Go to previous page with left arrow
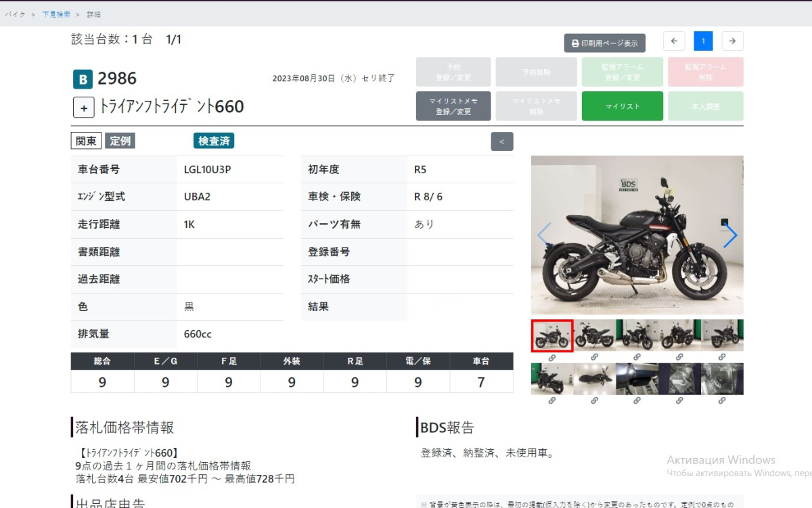The image size is (812, 508). coord(673,41)
